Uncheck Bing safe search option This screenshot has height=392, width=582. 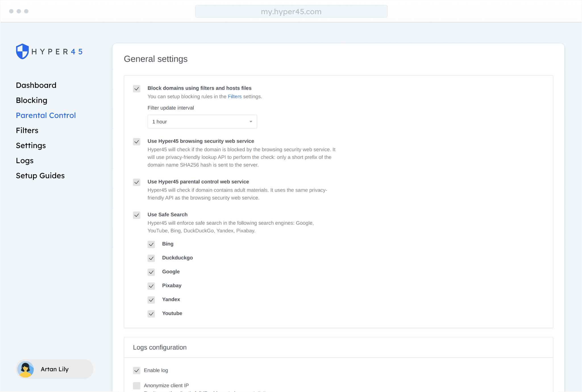point(151,244)
